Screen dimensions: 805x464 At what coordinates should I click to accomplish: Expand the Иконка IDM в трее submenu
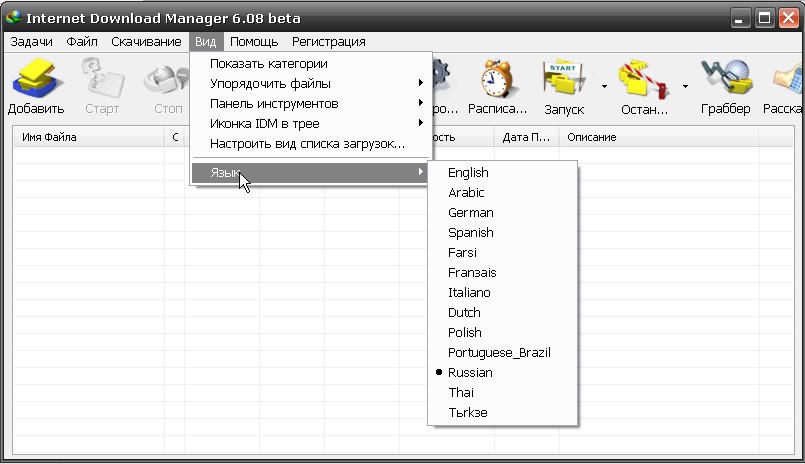tap(311, 123)
